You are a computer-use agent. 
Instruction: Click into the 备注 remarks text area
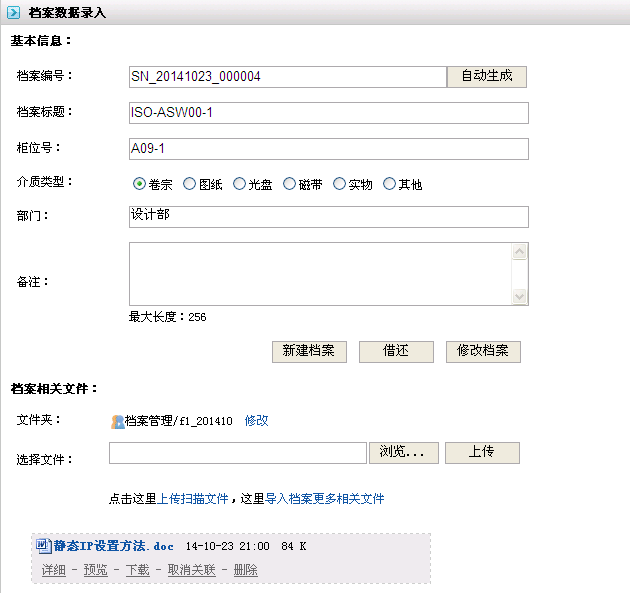coord(320,273)
